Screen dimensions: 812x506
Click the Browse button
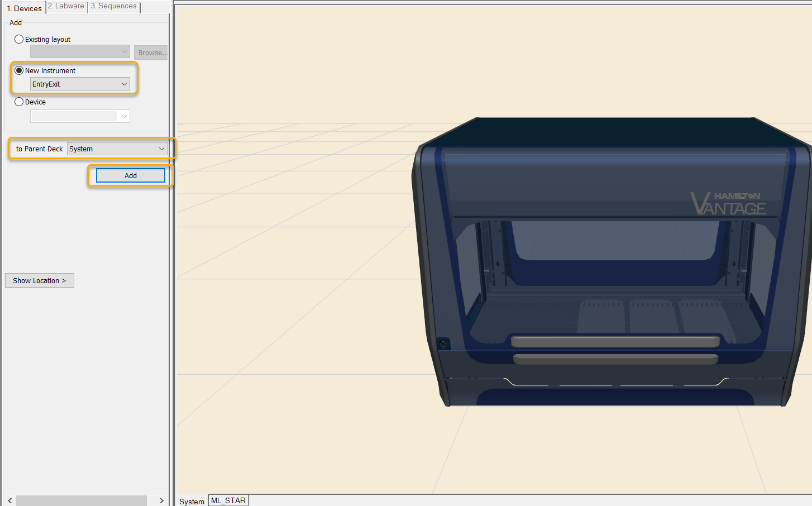click(x=151, y=52)
